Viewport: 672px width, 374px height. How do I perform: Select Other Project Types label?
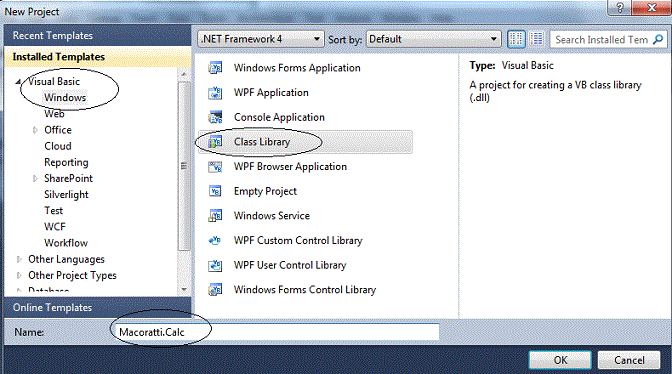point(72,275)
